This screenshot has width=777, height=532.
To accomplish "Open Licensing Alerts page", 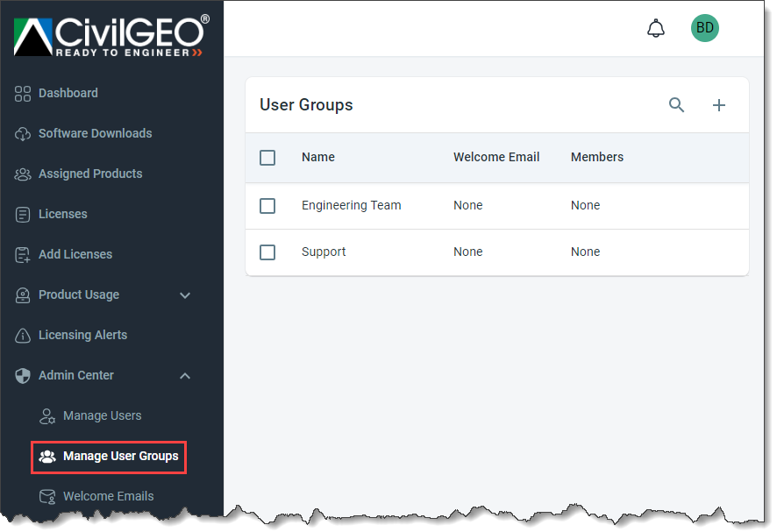I will 82,335.
